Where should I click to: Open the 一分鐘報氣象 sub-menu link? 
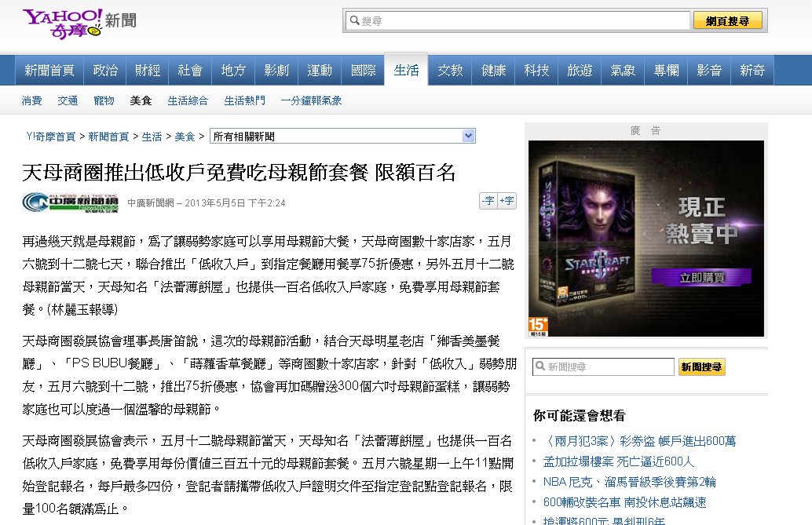tap(311, 100)
